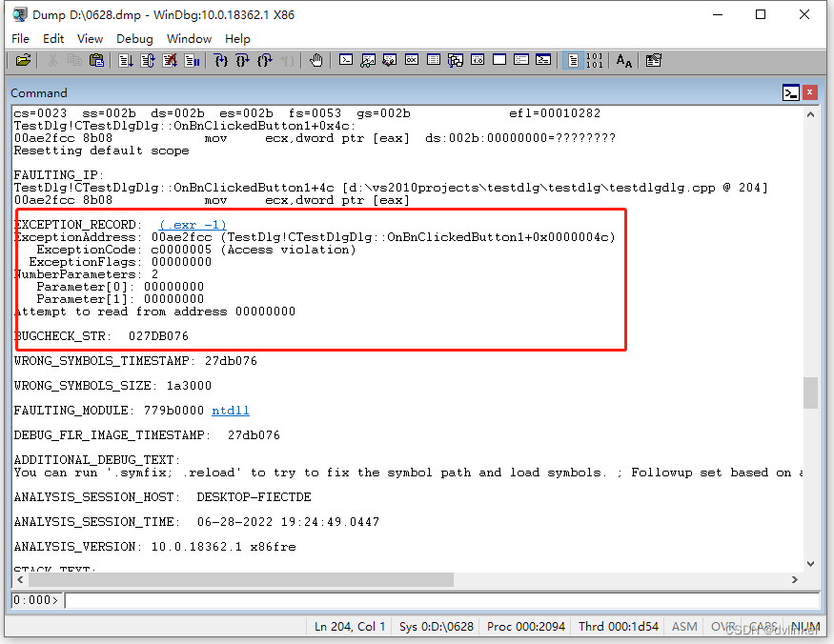Viewport: 834px width, 644px height.
Task: Follow the (.exr -1) link
Action: pyautogui.click(x=193, y=225)
